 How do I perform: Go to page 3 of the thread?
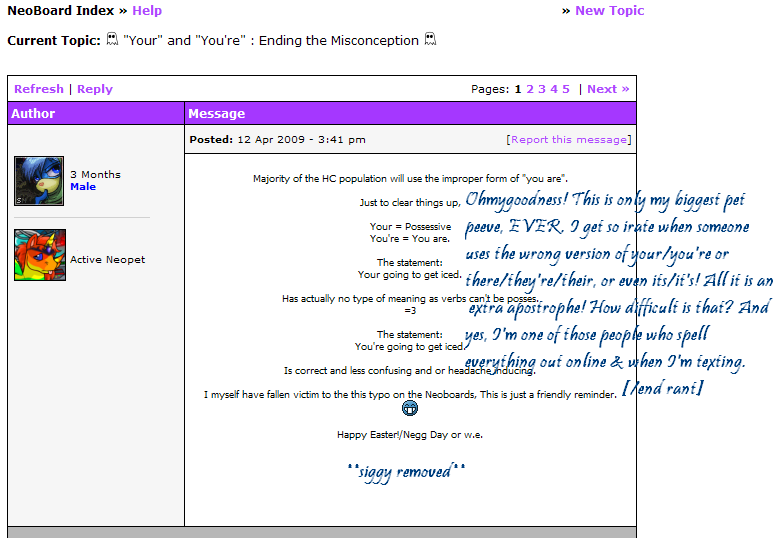point(542,89)
